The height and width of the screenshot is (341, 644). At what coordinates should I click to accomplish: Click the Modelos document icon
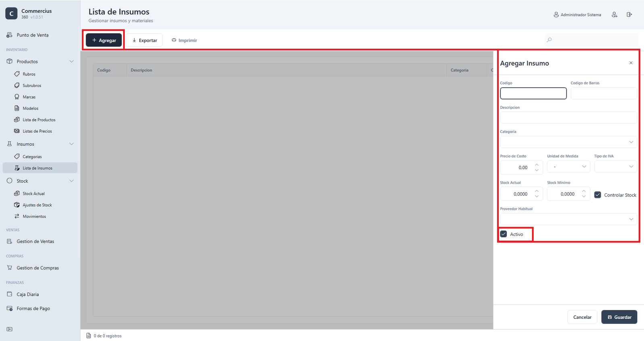[17, 108]
